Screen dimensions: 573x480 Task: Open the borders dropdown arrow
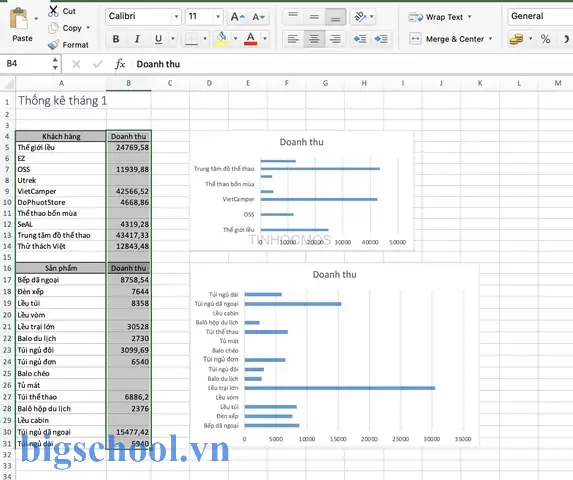coord(205,38)
